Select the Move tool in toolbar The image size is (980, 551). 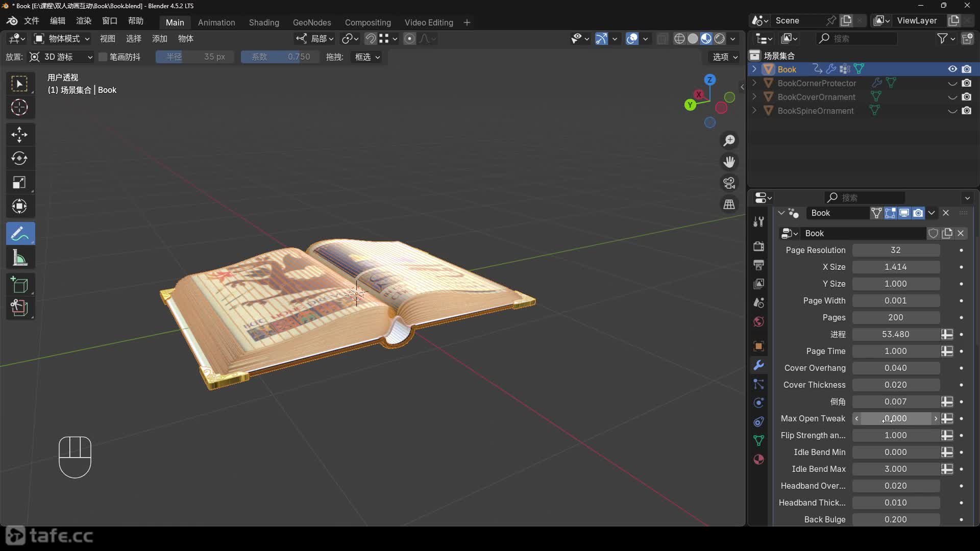[x=19, y=135]
